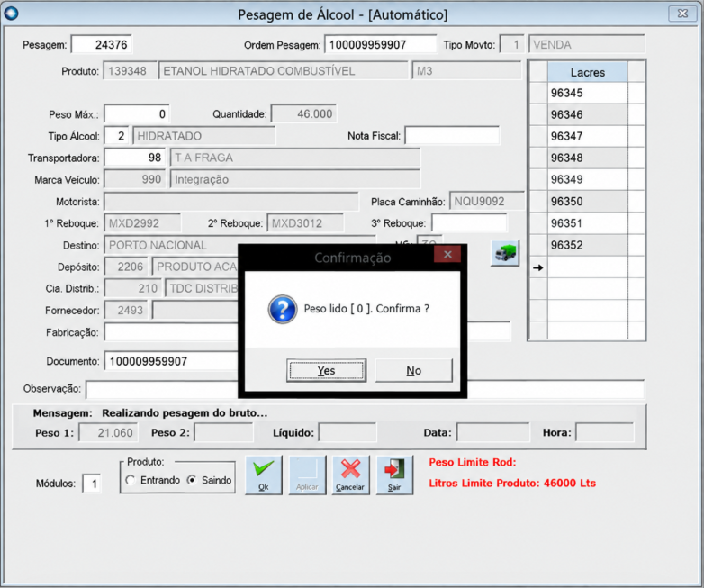
Task: Click the app logo in title bar
Action: [11, 13]
